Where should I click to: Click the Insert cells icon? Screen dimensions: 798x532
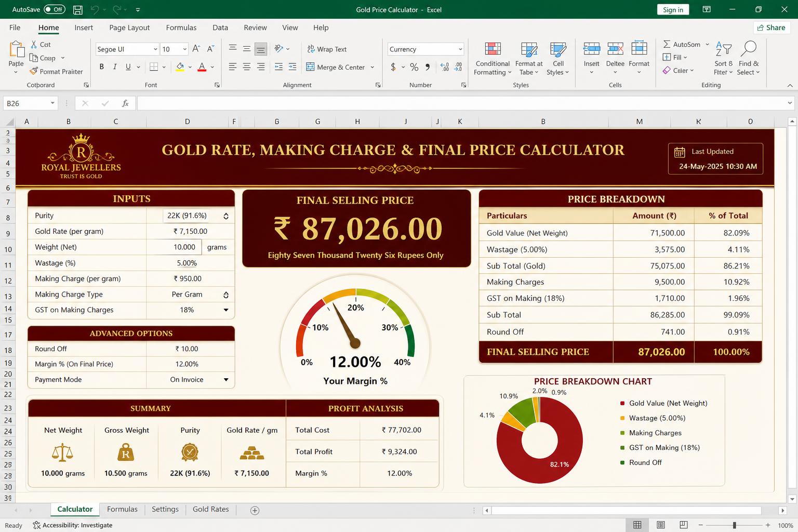592,49
